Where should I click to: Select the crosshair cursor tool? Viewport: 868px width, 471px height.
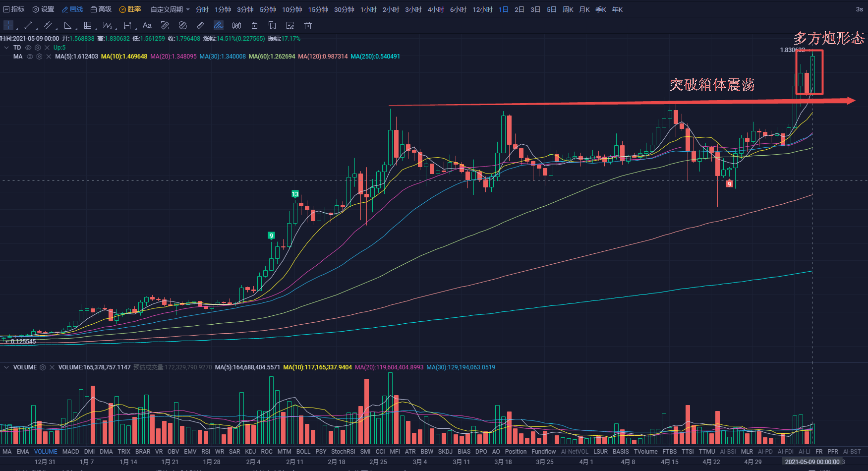pos(8,25)
